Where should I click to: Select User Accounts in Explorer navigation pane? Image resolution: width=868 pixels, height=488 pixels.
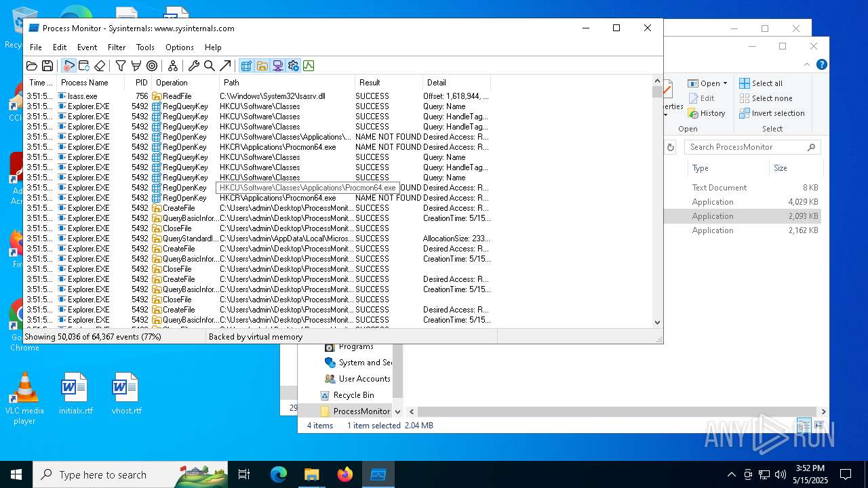pyautogui.click(x=357, y=379)
